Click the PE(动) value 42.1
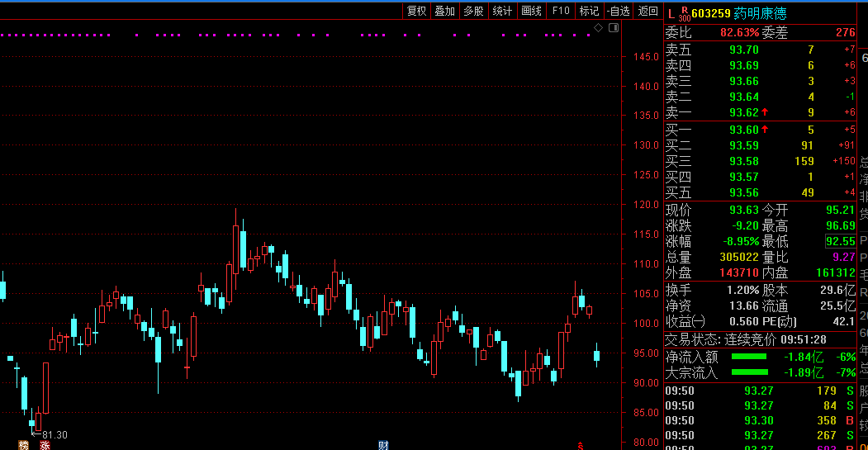 (844, 321)
